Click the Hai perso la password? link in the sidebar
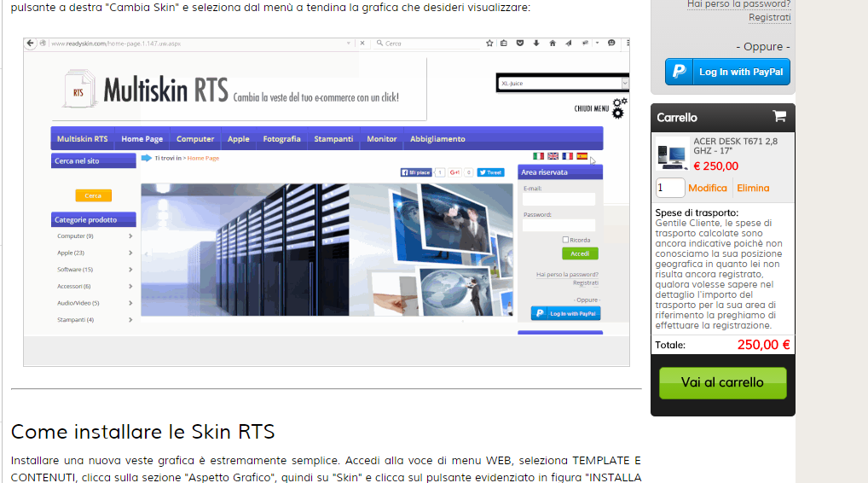868x483 pixels. [x=739, y=4]
